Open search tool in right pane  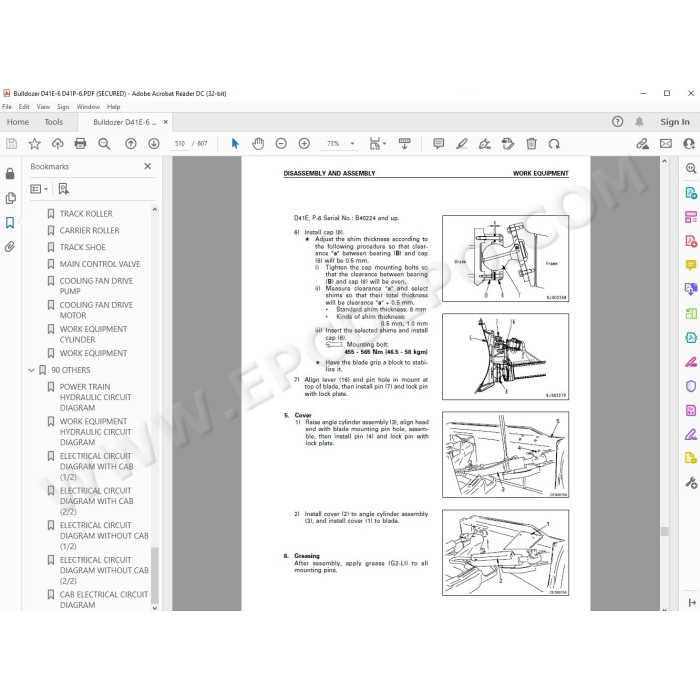[x=691, y=168]
